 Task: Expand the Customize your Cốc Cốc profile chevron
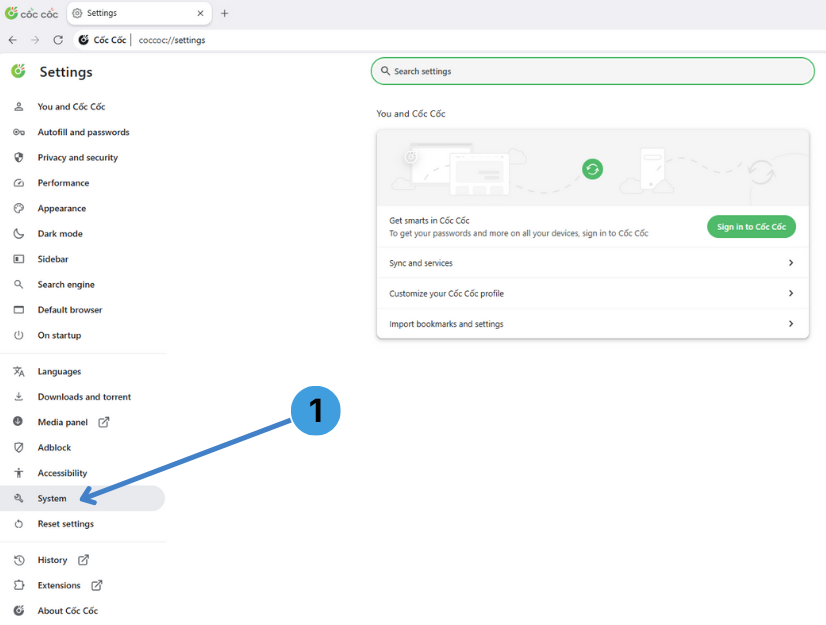(x=791, y=293)
